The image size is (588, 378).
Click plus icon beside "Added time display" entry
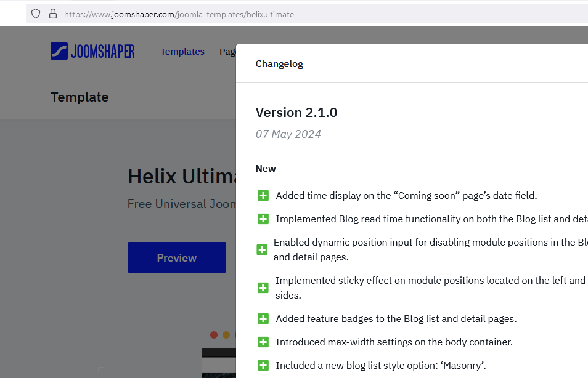(x=263, y=196)
